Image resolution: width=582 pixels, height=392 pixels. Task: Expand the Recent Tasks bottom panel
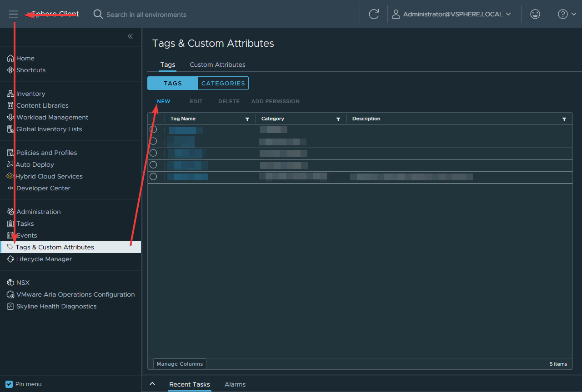pyautogui.click(x=152, y=384)
